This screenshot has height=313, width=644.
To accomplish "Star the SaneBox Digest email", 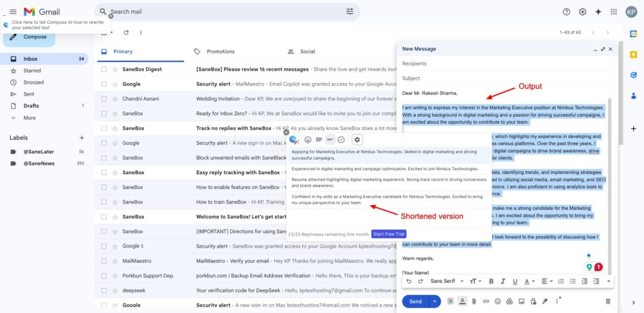I will [115, 69].
